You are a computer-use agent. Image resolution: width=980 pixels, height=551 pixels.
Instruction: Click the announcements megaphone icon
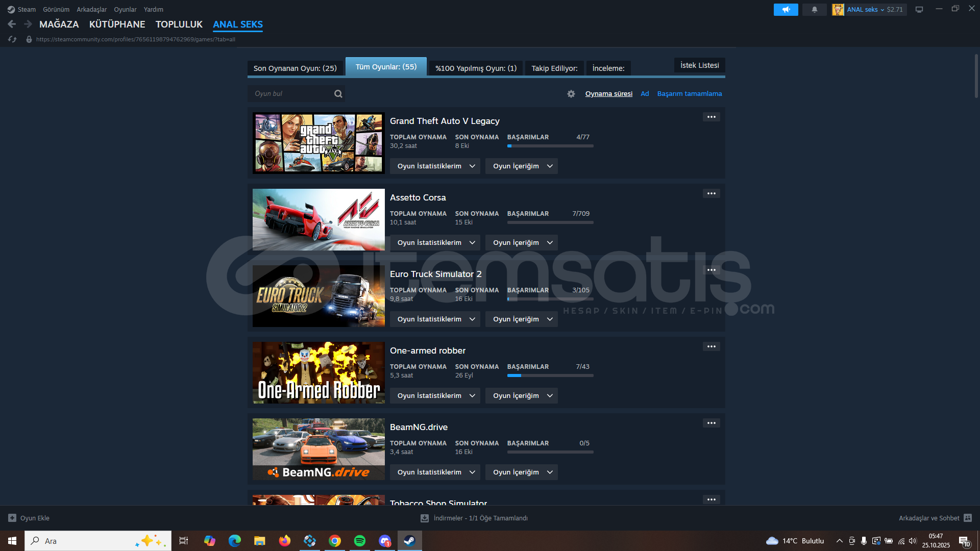(786, 10)
